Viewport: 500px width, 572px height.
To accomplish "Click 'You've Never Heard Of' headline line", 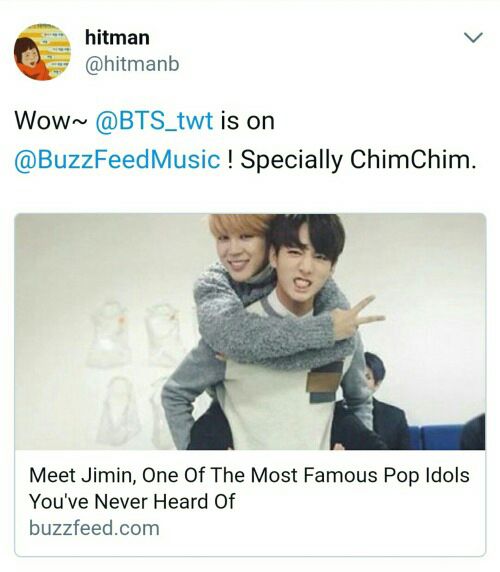I will tap(132, 501).
